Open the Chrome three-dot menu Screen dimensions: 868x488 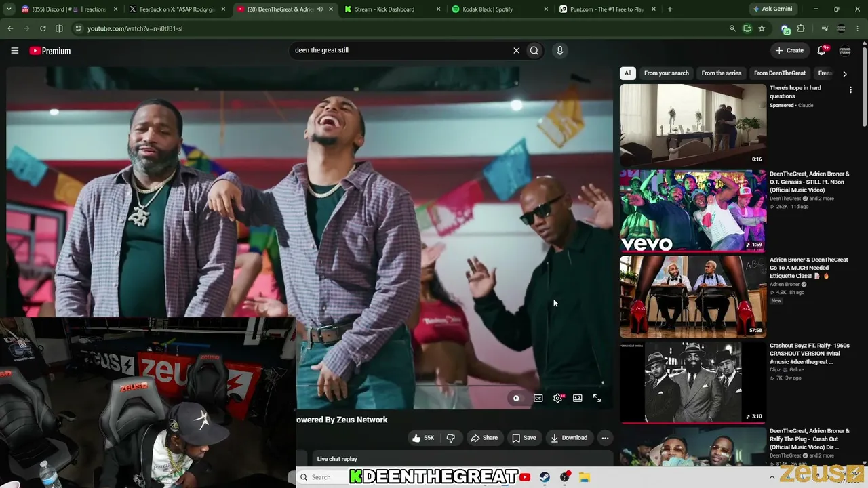click(858, 28)
